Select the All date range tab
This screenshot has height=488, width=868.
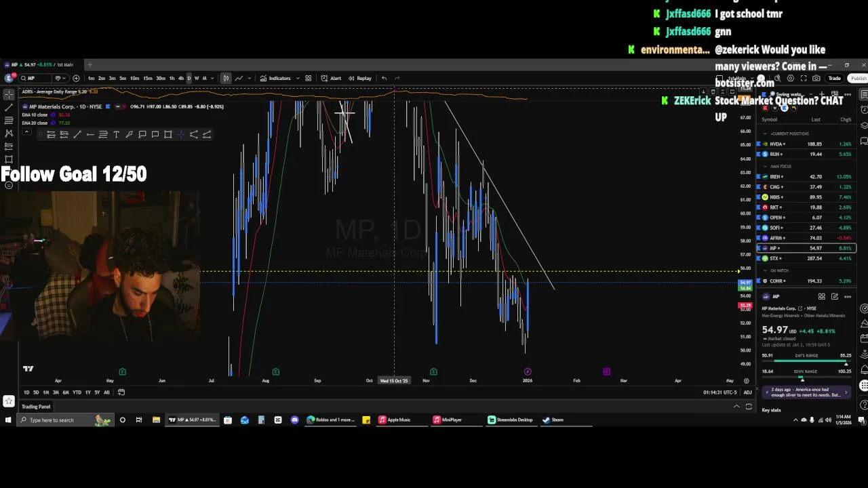pos(106,392)
